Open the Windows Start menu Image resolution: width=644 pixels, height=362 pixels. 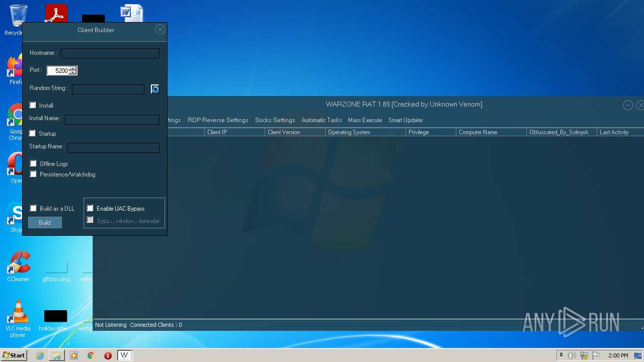tap(14, 355)
